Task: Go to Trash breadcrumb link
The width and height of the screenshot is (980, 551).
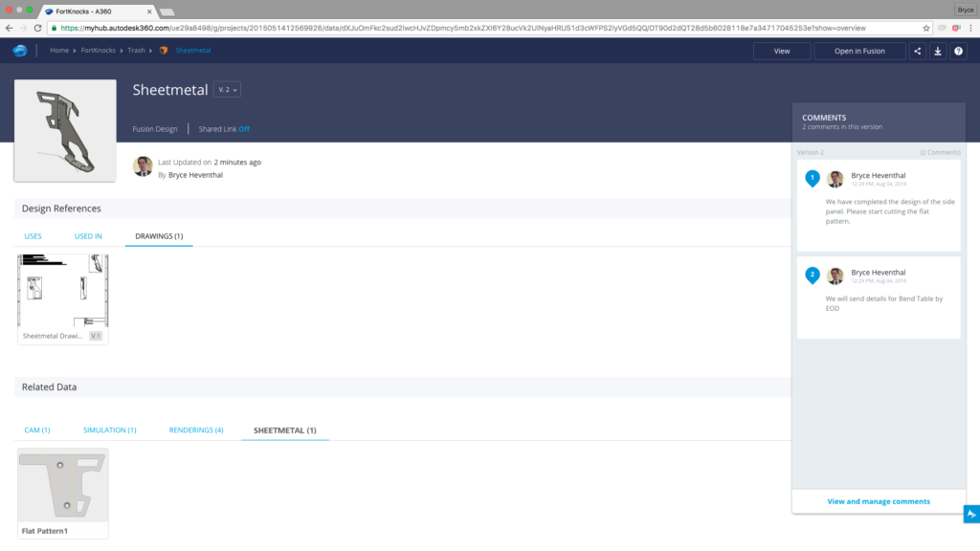Action: tap(136, 51)
